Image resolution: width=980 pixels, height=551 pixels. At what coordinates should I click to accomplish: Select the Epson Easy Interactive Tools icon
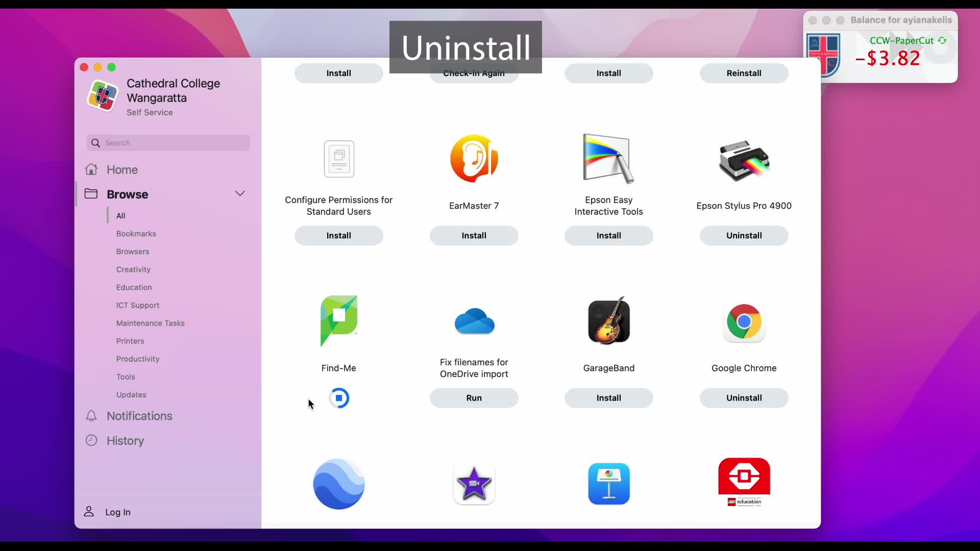point(608,159)
